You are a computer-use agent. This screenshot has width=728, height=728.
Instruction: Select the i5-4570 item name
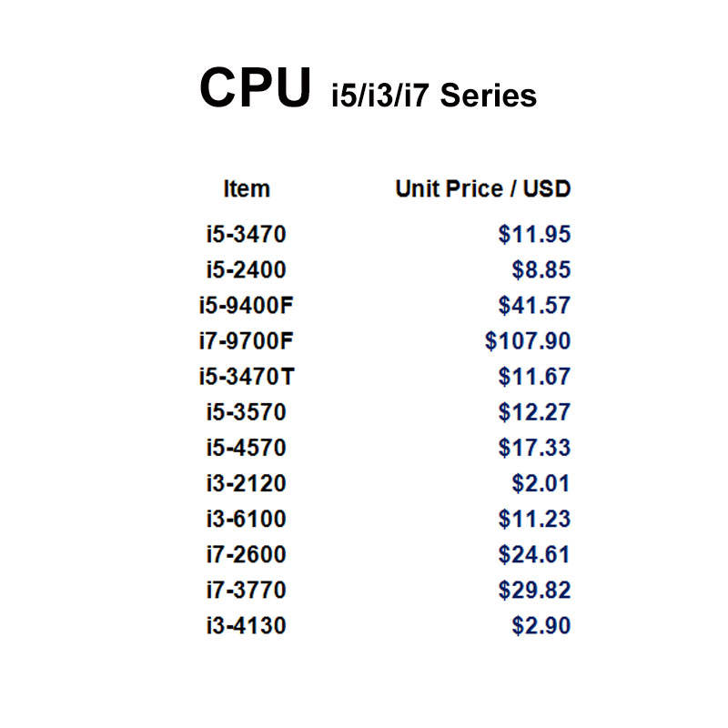(x=246, y=448)
